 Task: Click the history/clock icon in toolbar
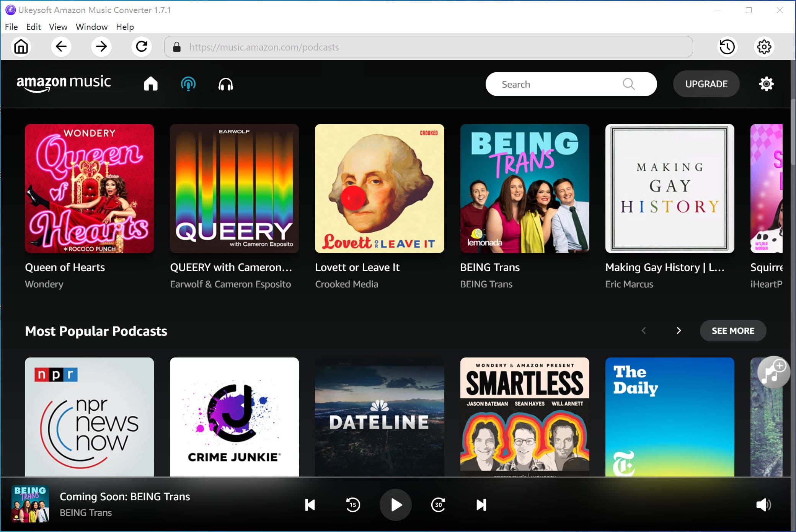727,47
